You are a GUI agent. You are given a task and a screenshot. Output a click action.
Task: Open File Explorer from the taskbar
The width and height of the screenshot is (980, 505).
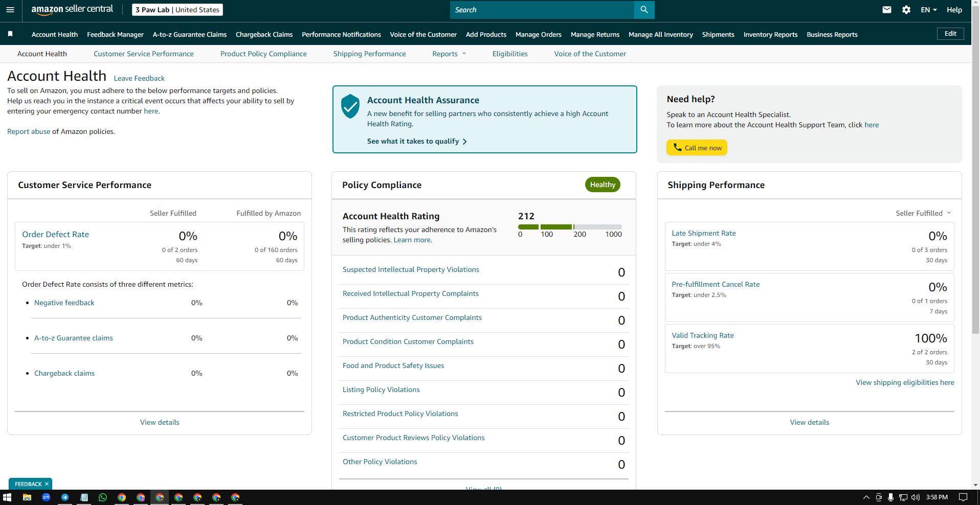click(27, 497)
